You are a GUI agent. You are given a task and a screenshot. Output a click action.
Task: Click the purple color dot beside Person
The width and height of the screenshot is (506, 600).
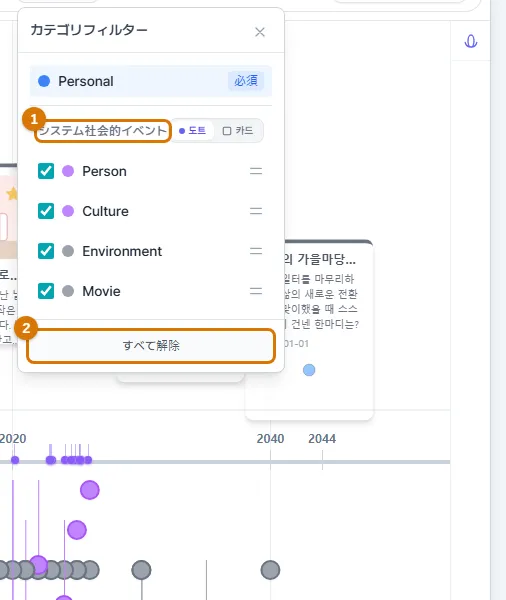click(x=68, y=171)
